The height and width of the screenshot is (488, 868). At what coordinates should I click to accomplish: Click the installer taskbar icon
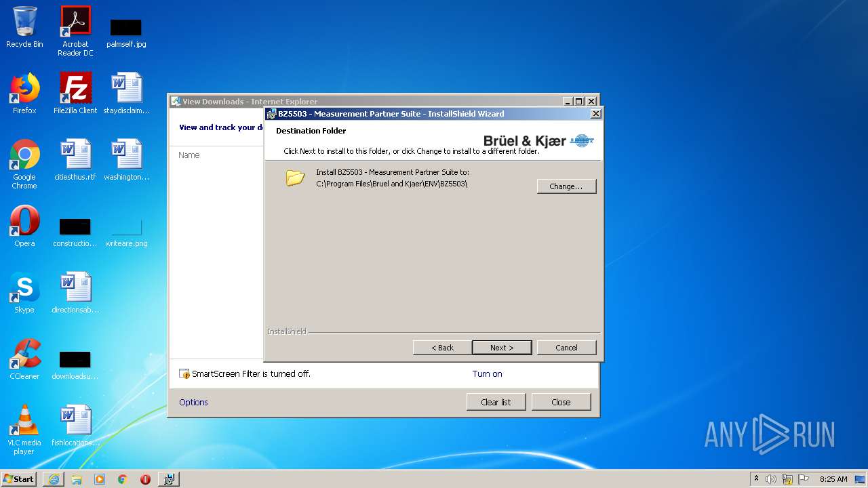[169, 479]
